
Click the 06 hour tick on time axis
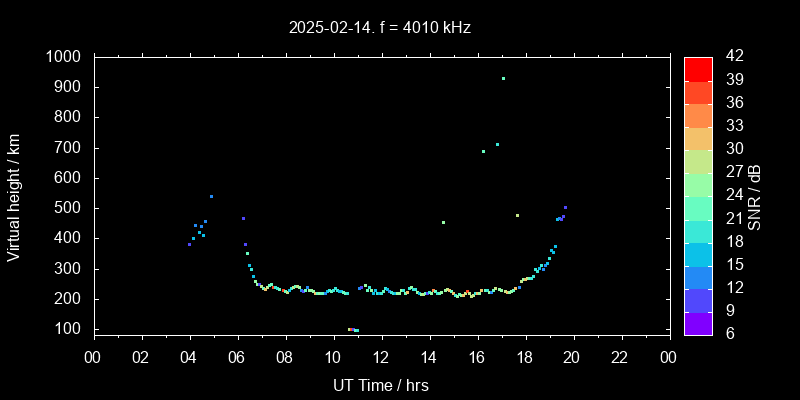point(237,357)
